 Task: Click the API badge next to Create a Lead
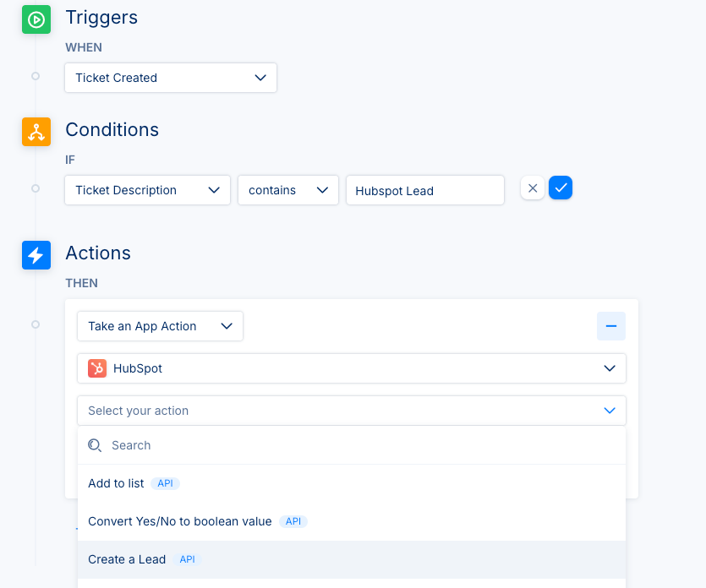(x=188, y=559)
